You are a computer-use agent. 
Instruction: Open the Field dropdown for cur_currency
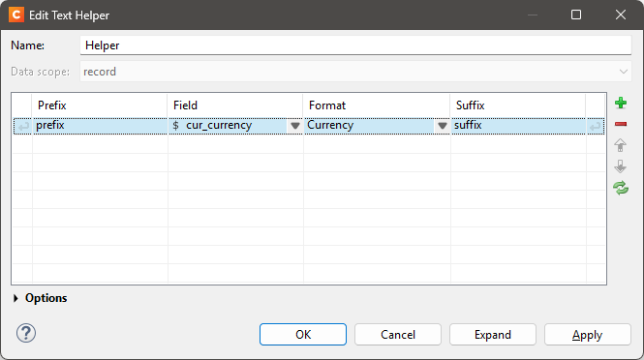(295, 126)
